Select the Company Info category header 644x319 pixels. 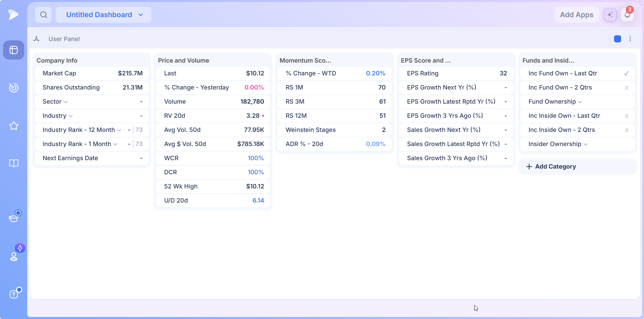click(57, 61)
